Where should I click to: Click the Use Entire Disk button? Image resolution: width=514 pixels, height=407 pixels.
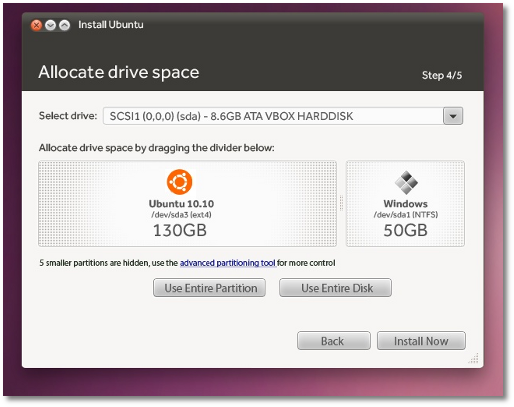335,288
